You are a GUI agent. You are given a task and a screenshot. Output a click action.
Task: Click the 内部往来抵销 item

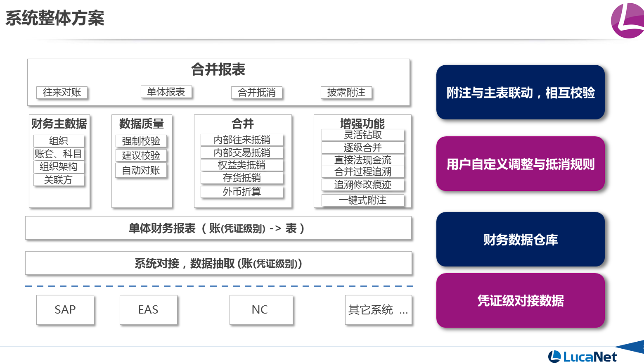[242, 140]
